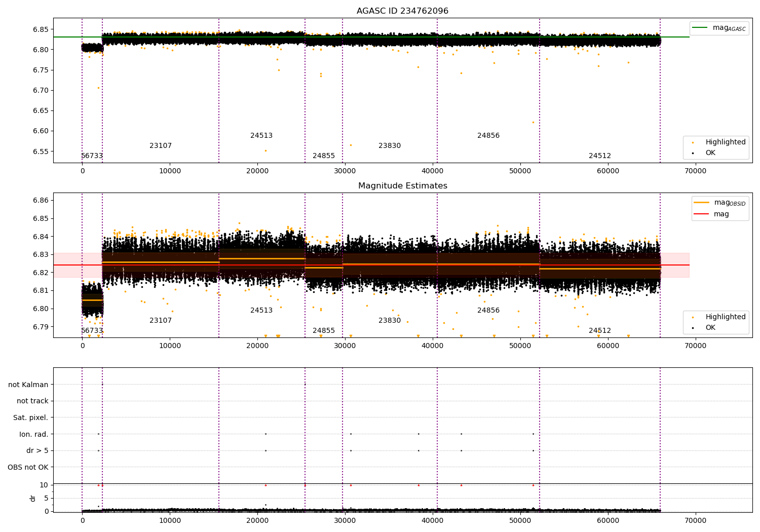Click the 30000 x-axis tick in Magnitude Estimates plot
The height and width of the screenshot is (532, 760).
click(x=345, y=346)
